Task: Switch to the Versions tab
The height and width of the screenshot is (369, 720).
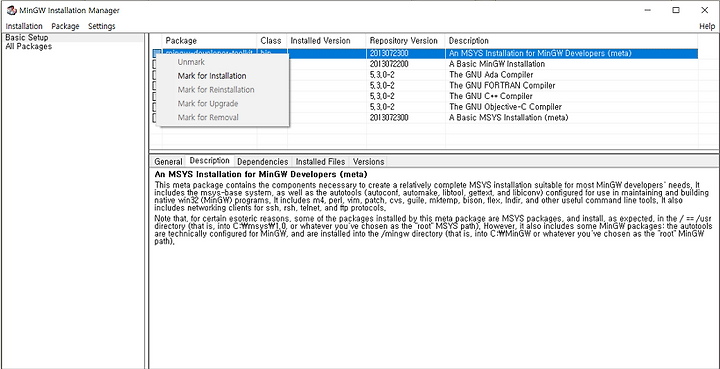Action: click(x=368, y=162)
